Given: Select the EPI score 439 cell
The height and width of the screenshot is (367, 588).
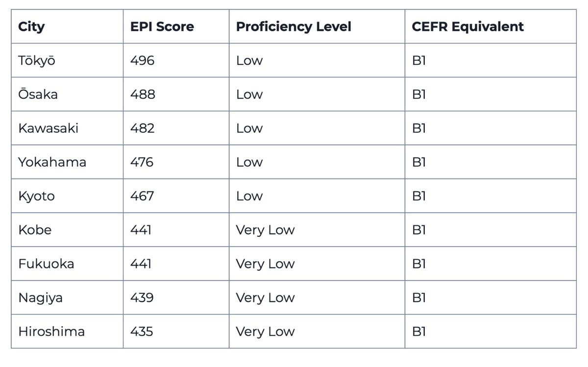Looking at the screenshot, I should point(142,297).
